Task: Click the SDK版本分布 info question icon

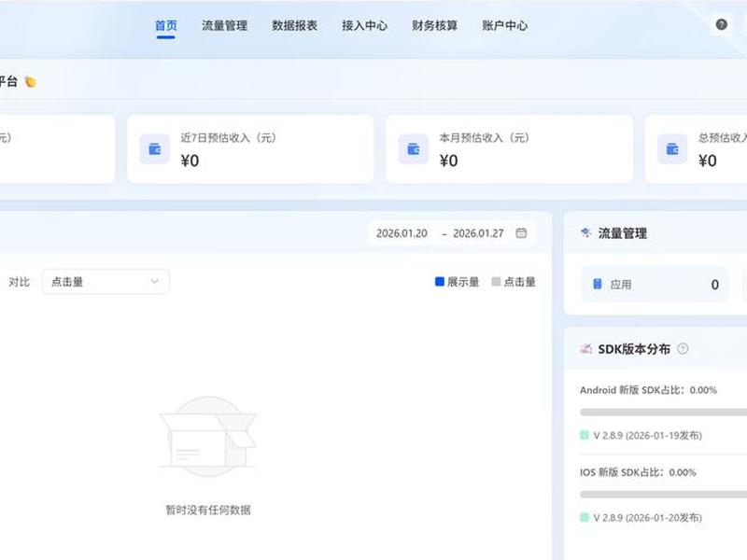Action: pyautogui.click(x=683, y=348)
